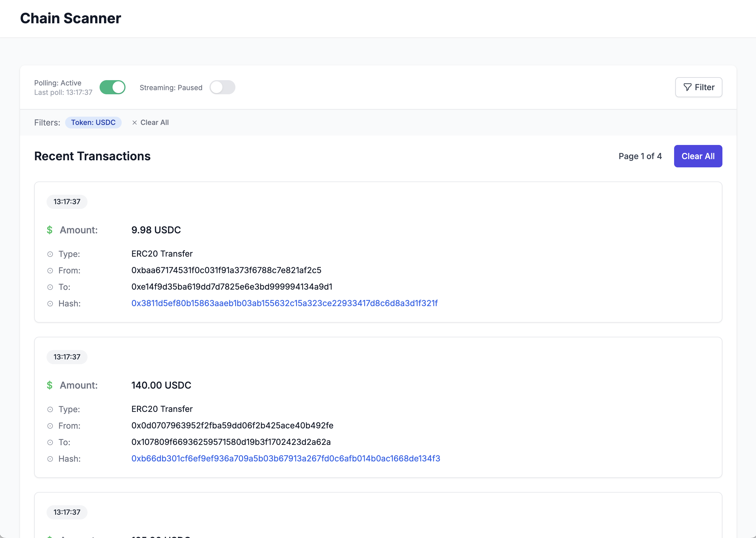The width and height of the screenshot is (756, 538).
Task: Disable the Polling toggle
Action: click(112, 87)
